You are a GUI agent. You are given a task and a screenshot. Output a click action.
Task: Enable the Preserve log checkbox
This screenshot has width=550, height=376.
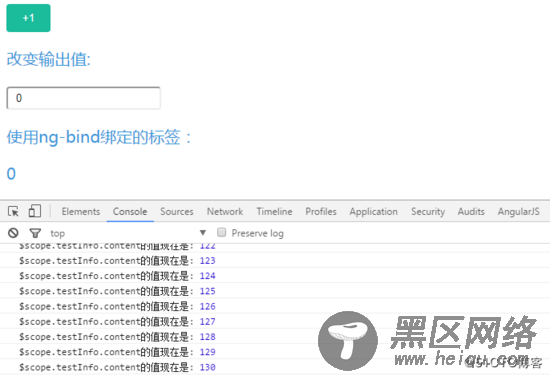click(221, 233)
